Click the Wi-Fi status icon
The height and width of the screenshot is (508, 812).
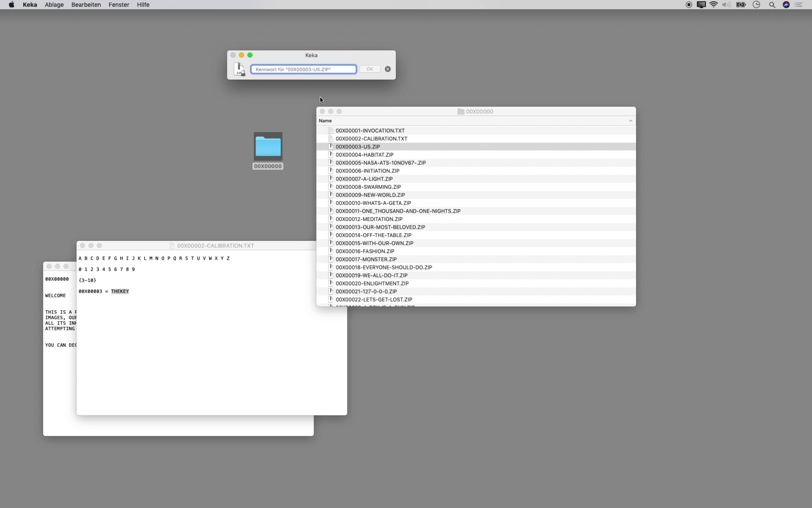[x=713, y=5]
